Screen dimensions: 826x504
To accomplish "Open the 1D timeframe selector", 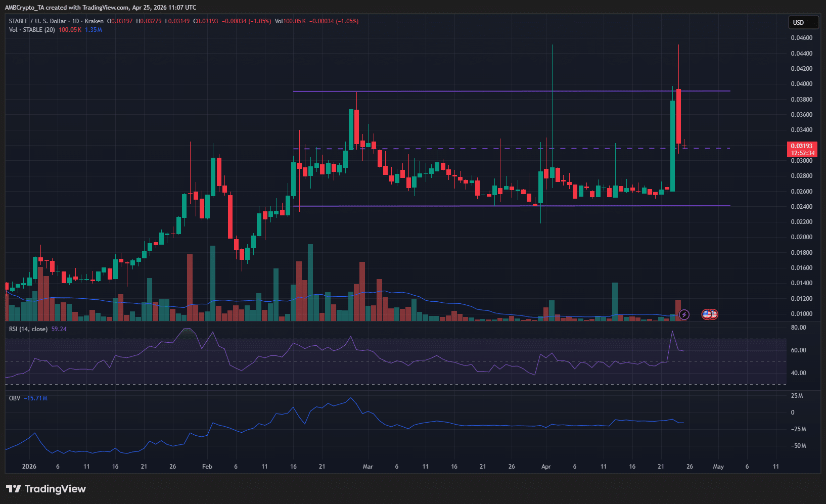I will pos(74,21).
